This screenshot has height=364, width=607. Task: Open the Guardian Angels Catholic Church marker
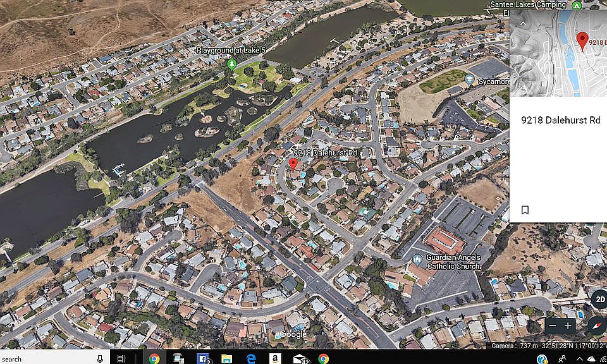(417, 259)
